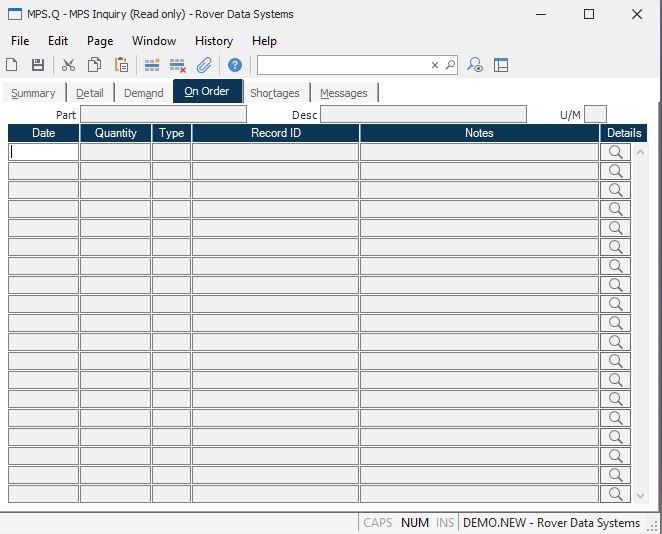The width and height of the screenshot is (662, 534).
Task: Click the Cut scissors icon
Action: [68, 65]
